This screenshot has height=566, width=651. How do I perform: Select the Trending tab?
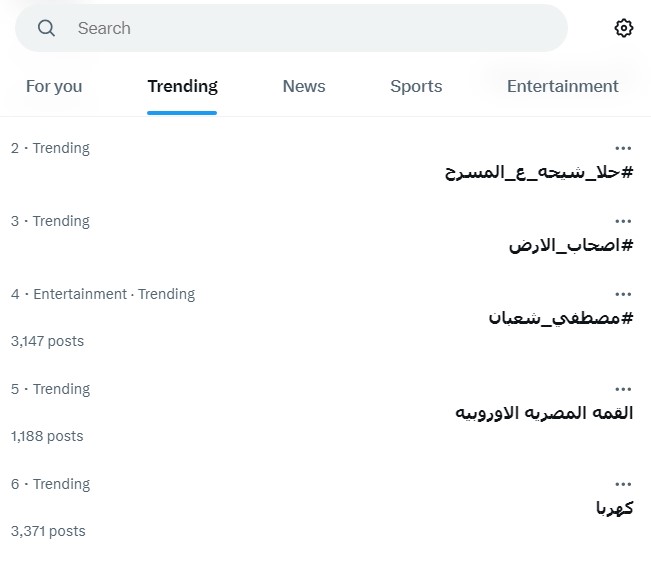point(182,86)
